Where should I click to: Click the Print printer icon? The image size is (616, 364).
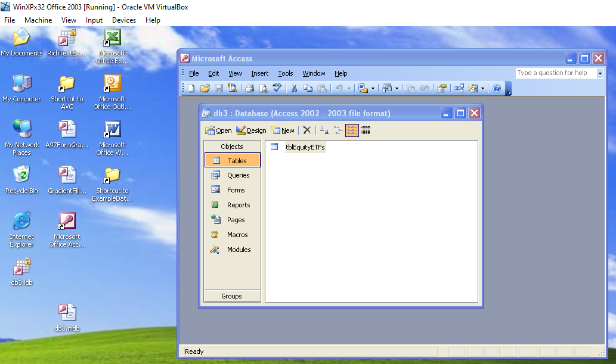[249, 88]
